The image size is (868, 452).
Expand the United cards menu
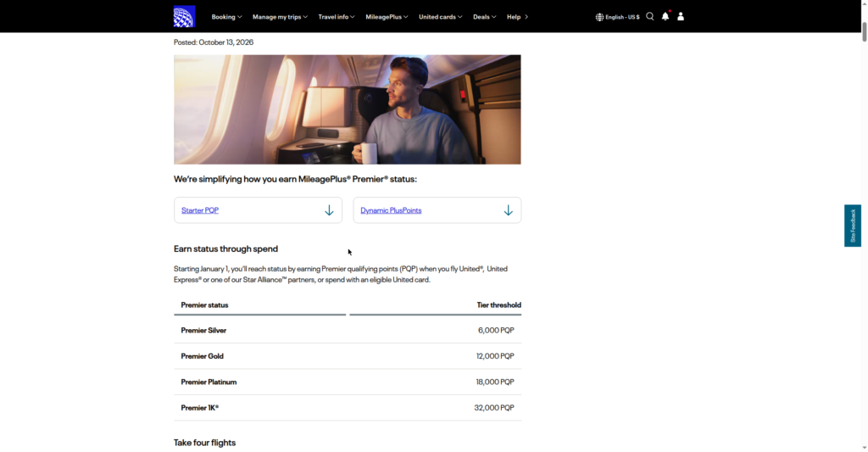[441, 17]
